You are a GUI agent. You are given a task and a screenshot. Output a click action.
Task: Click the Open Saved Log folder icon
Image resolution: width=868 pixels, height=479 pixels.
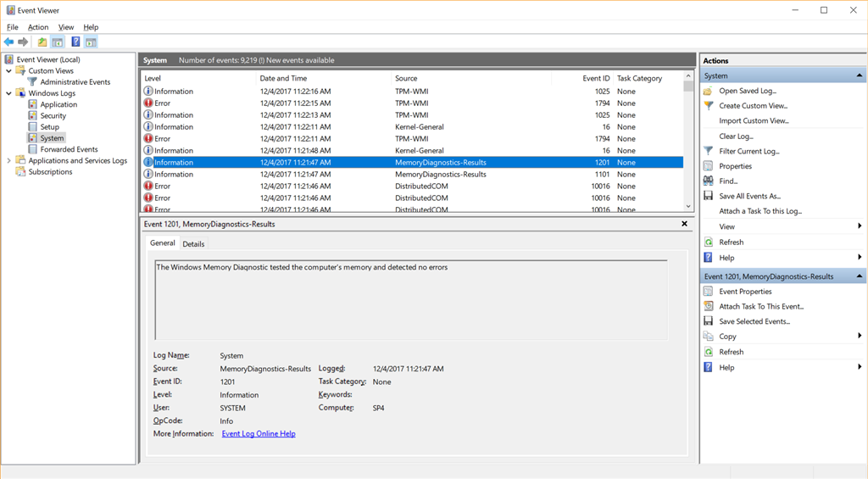[x=708, y=91]
